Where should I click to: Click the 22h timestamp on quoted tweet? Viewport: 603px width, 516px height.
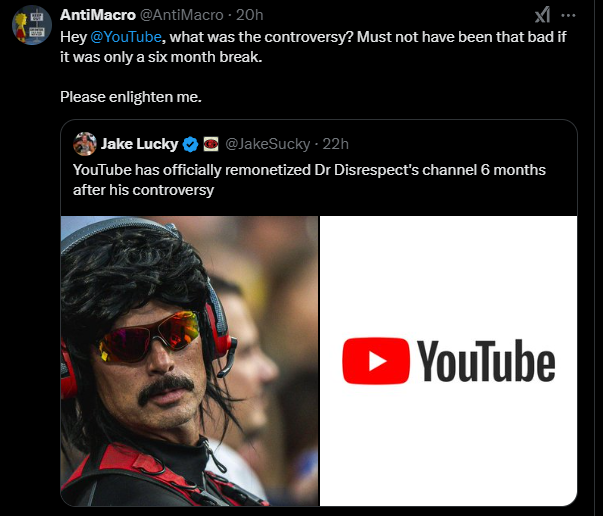(335, 144)
